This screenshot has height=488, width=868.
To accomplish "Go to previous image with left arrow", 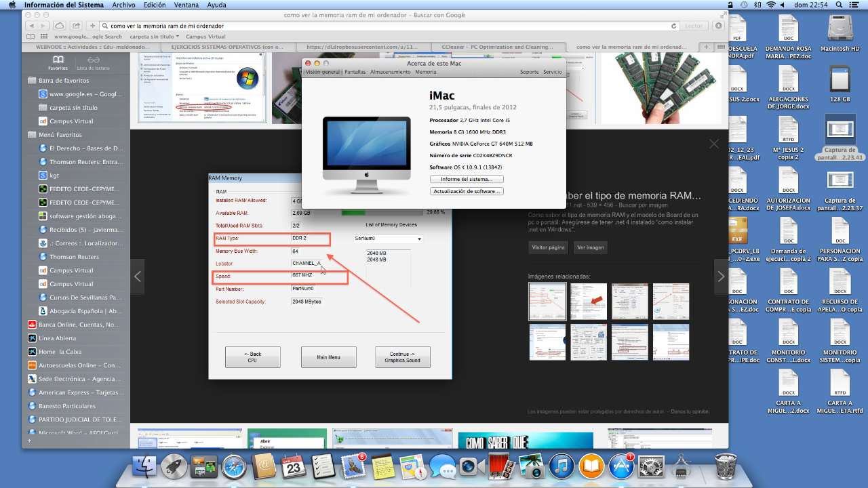I will 137,277.
